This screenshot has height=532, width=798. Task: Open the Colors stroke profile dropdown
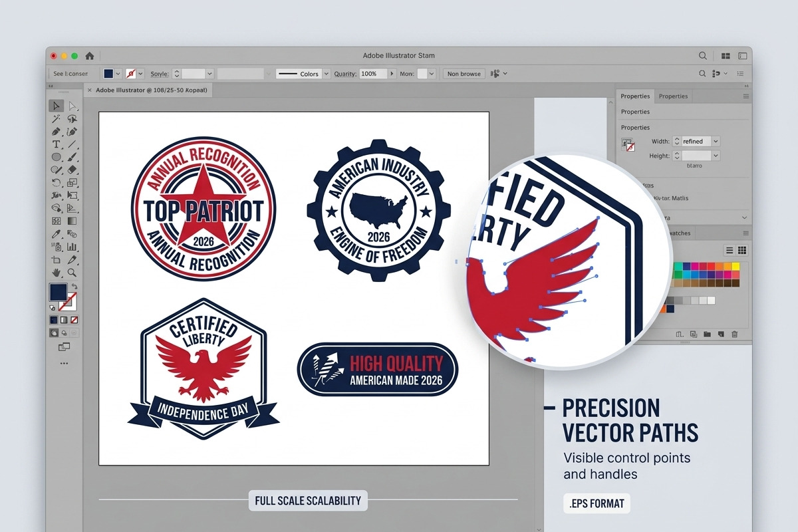pos(327,74)
